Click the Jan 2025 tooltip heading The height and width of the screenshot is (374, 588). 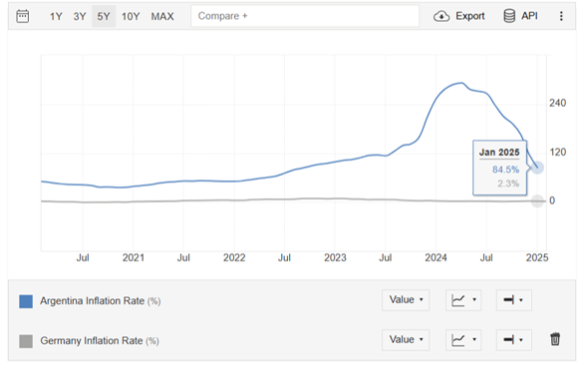(x=499, y=153)
